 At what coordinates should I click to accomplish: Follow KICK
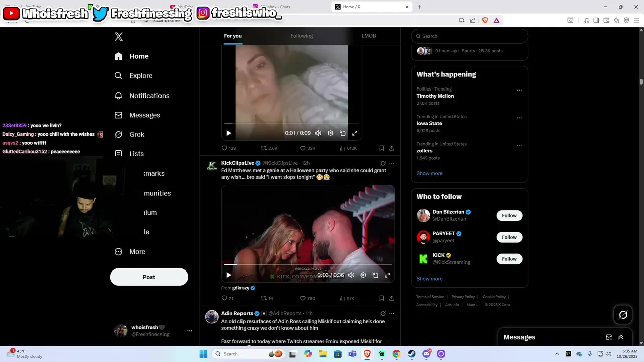pos(509,259)
